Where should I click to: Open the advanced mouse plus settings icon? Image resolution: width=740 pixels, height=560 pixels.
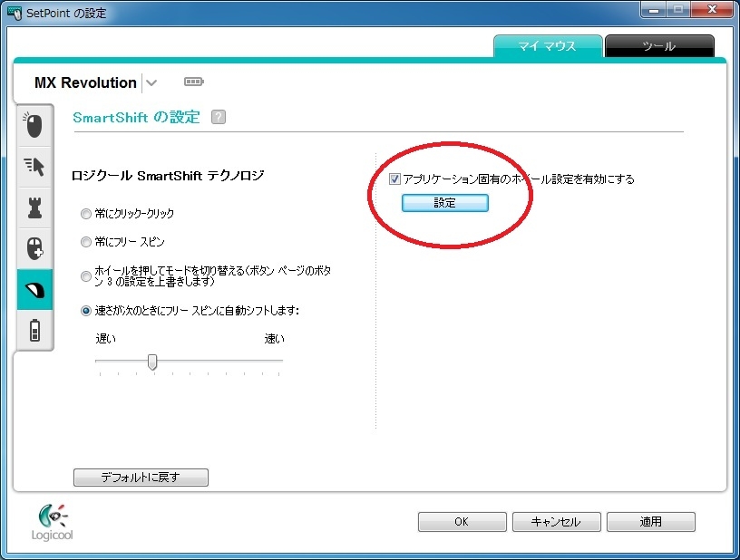point(34,249)
